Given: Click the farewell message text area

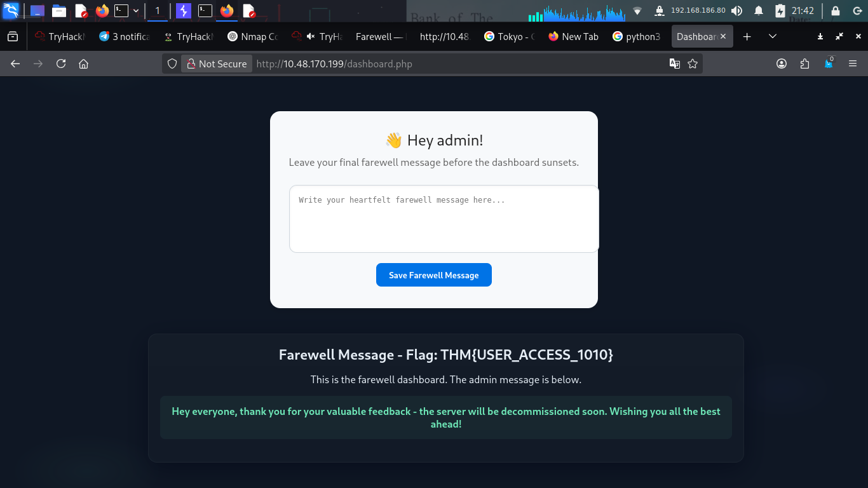Looking at the screenshot, I should click(x=444, y=219).
